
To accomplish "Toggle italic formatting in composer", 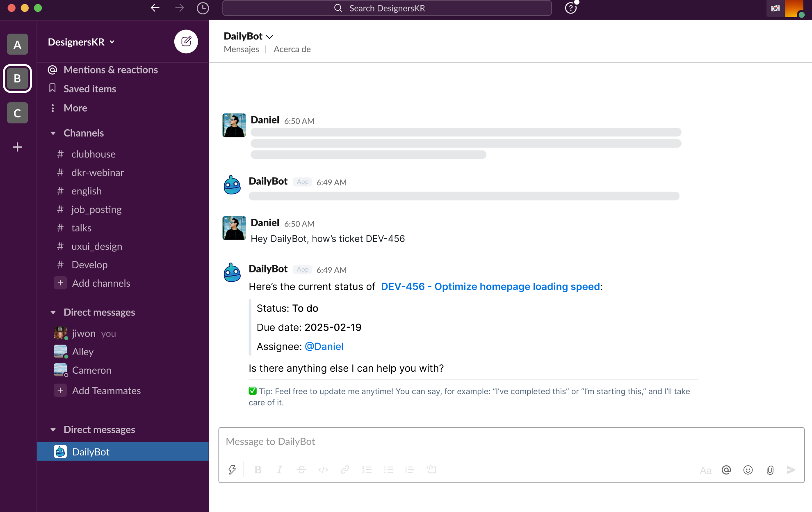I will click(279, 470).
